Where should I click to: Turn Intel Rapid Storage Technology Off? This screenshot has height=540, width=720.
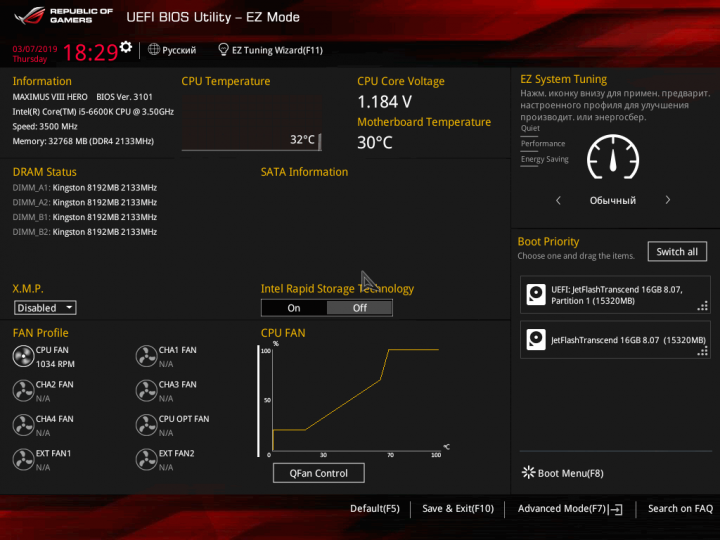click(360, 308)
